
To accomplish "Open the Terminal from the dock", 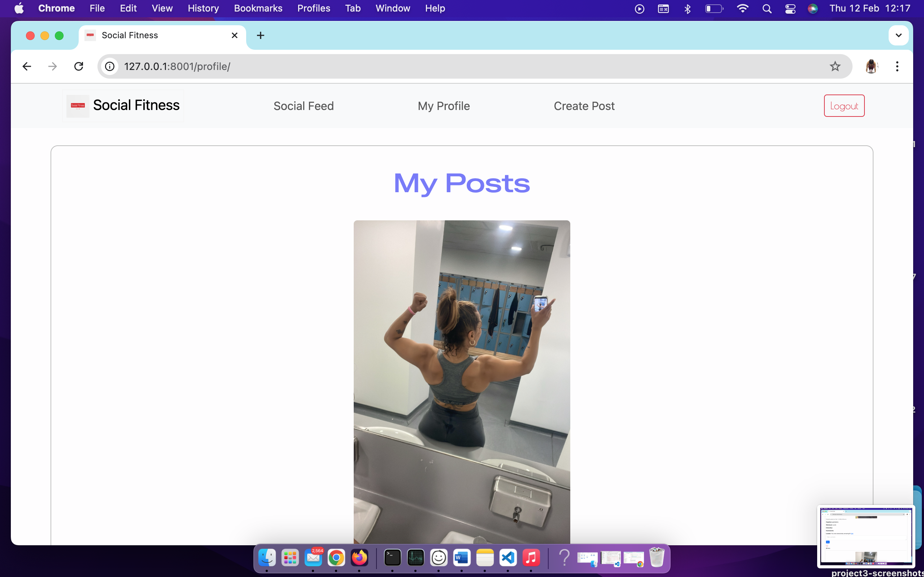I will click(392, 558).
